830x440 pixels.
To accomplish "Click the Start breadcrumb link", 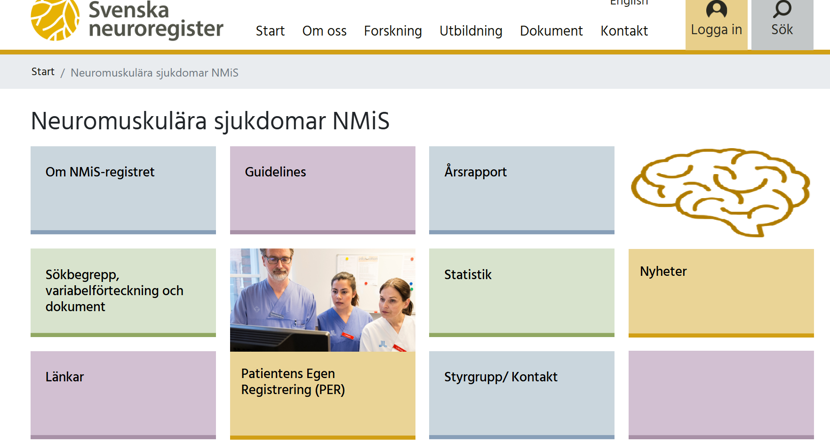I will click(42, 72).
